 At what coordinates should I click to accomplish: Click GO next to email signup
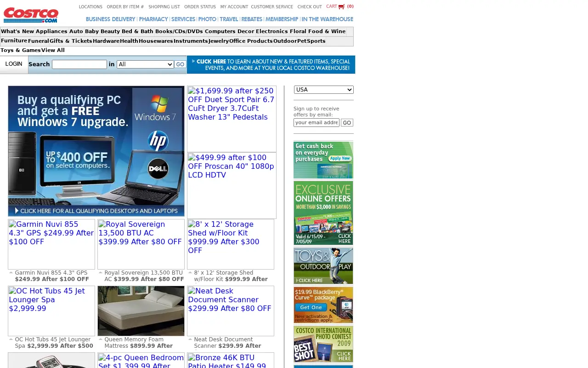(347, 123)
